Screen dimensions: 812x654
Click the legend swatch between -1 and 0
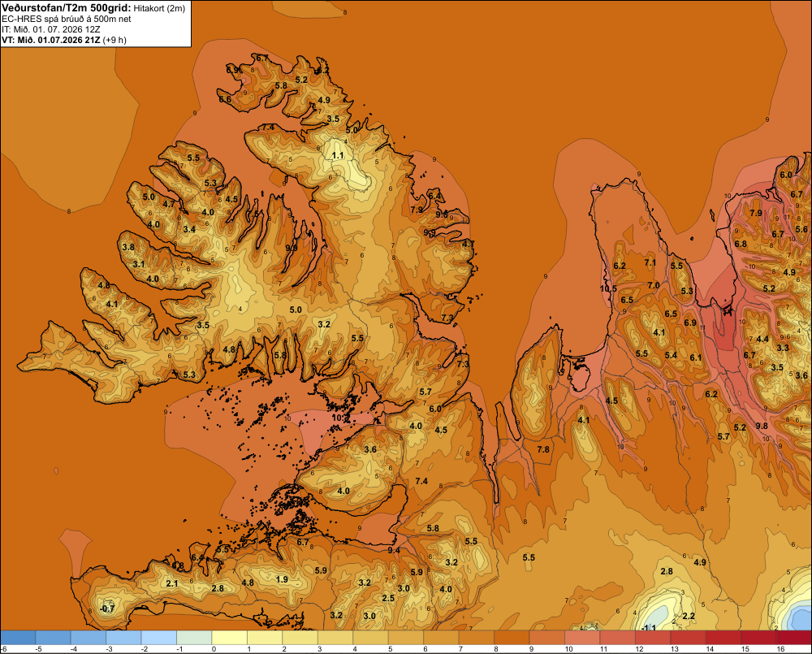[x=194, y=638]
